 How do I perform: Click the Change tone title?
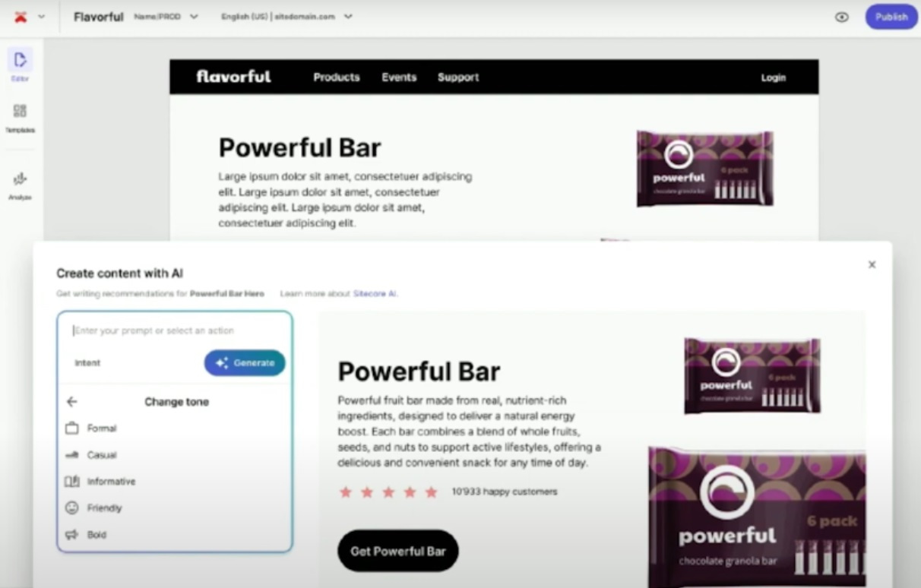176,402
